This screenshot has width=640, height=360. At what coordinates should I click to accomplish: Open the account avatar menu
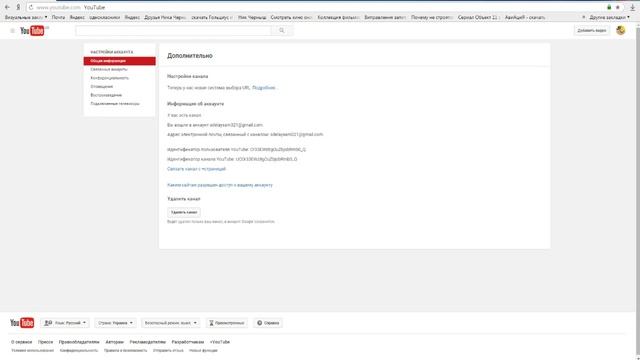[x=620, y=30]
